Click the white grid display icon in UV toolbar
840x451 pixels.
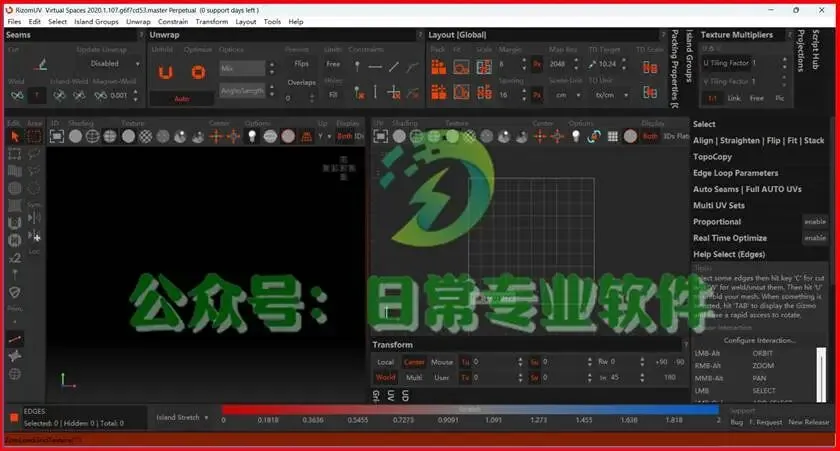612,137
